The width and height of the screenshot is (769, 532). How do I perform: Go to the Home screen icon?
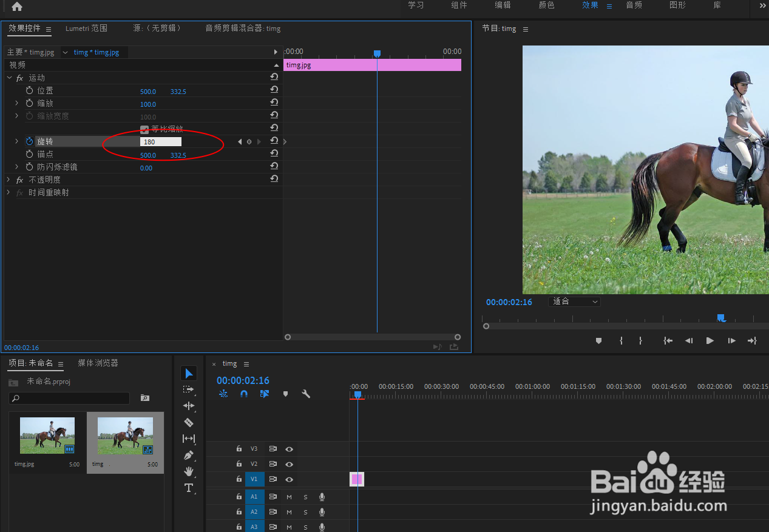click(x=17, y=7)
